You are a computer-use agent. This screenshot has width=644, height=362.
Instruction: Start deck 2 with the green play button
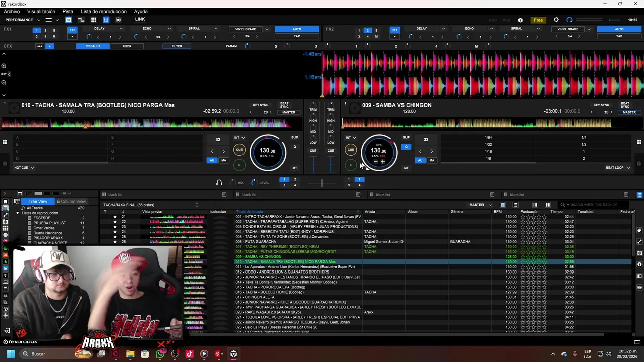[351, 165]
